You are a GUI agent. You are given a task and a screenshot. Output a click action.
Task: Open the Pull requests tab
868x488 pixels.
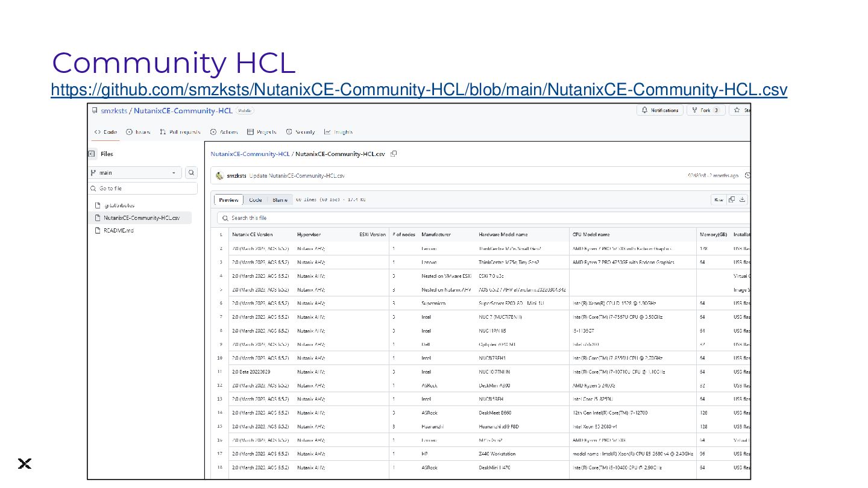click(180, 132)
